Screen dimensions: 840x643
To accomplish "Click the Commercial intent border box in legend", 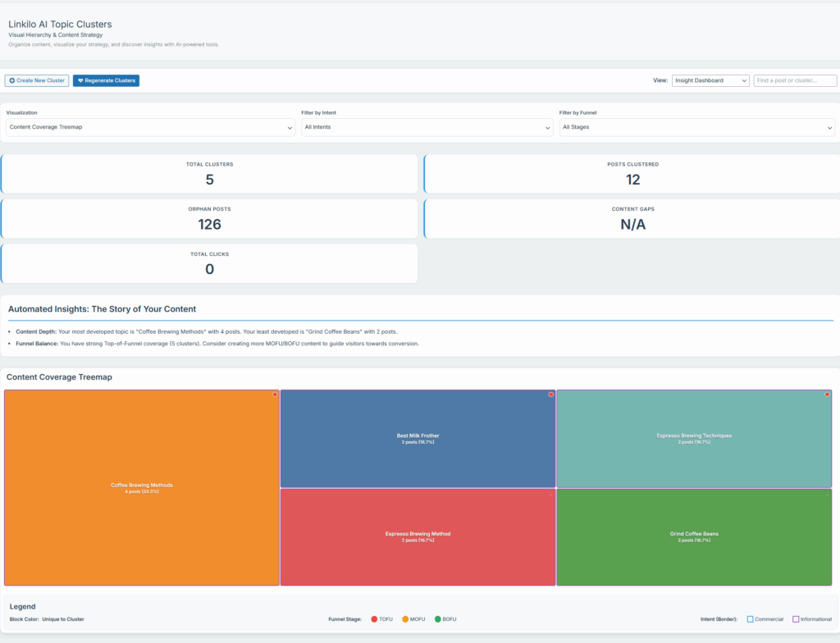I will tap(750, 619).
